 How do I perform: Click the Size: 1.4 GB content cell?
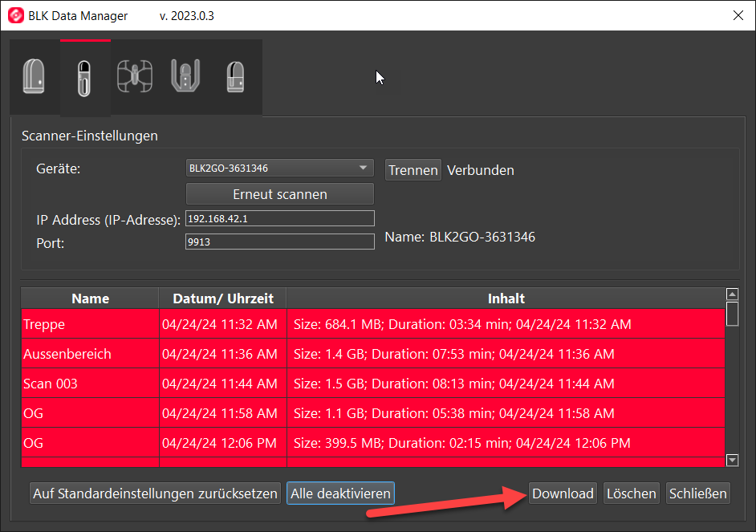[x=506, y=354]
